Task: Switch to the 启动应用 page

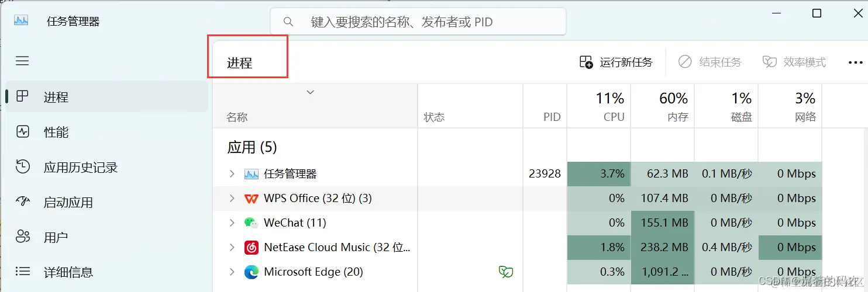Action: coord(106,203)
